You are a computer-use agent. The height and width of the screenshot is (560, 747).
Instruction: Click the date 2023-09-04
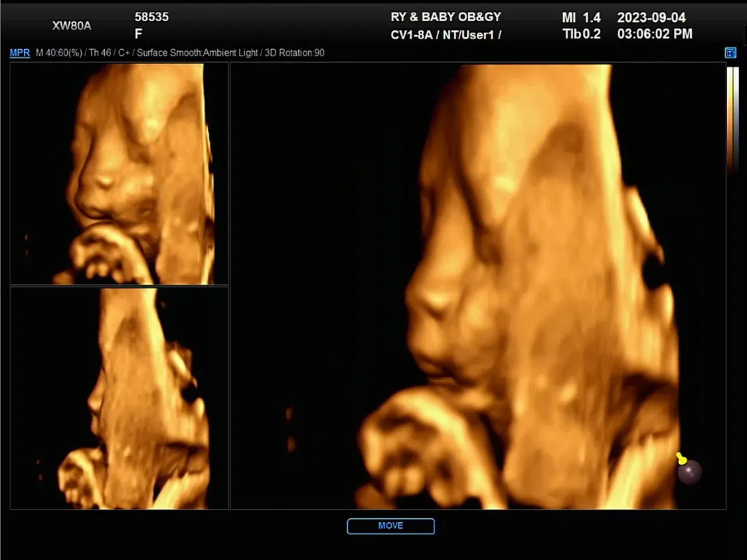[x=651, y=18]
